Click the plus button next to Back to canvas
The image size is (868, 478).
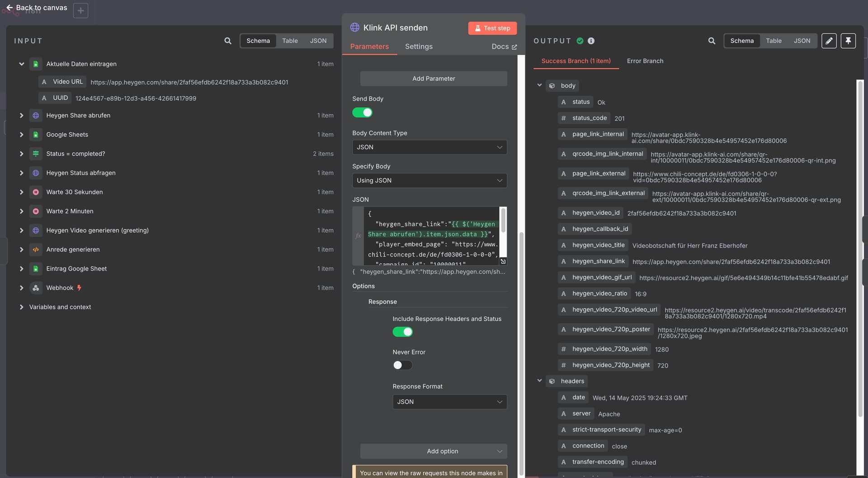click(80, 10)
